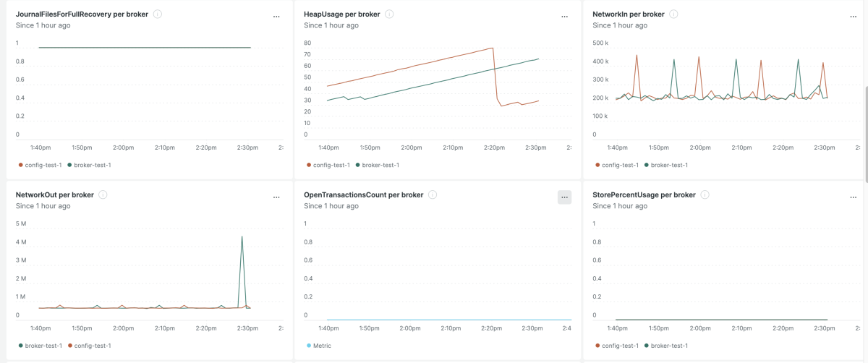Click the StorePercentUsage per broker chart title
This screenshot has width=868, height=363.
point(644,195)
